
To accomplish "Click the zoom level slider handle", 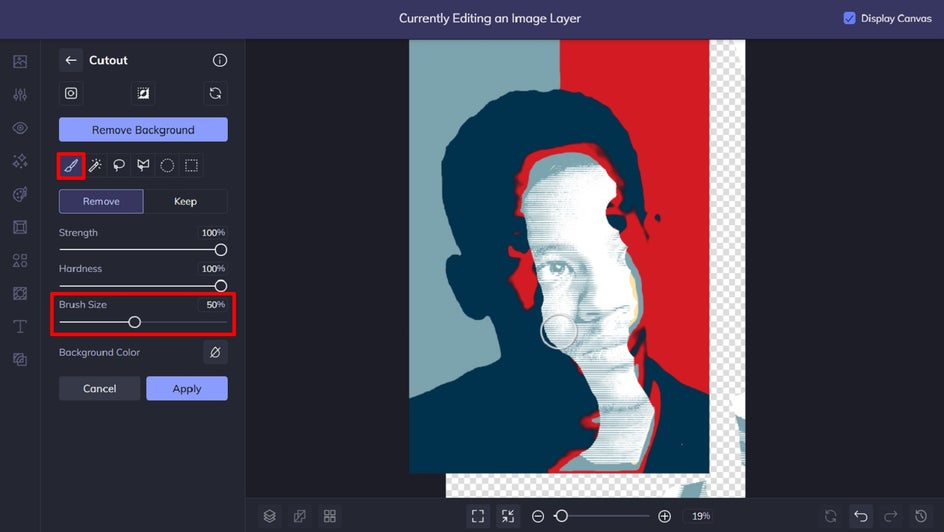I will [x=562, y=516].
